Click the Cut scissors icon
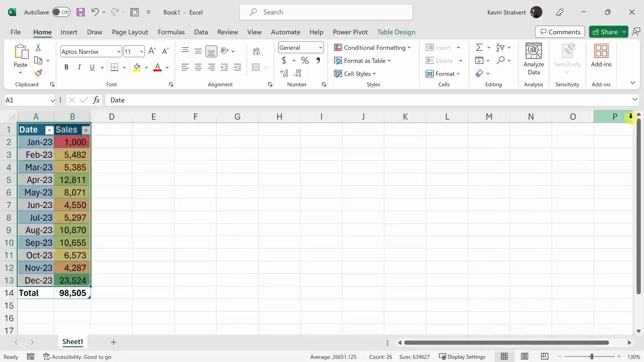This screenshot has height=362, width=644. click(38, 48)
